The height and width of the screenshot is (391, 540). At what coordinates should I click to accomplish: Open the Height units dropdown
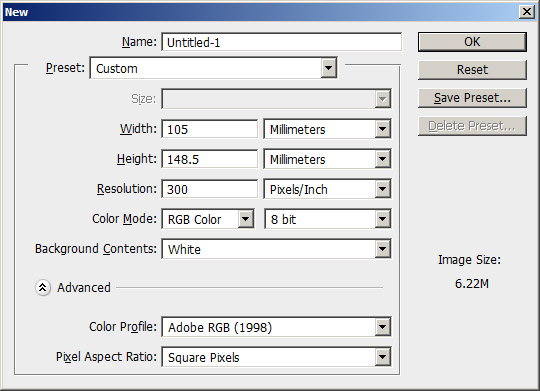click(327, 159)
